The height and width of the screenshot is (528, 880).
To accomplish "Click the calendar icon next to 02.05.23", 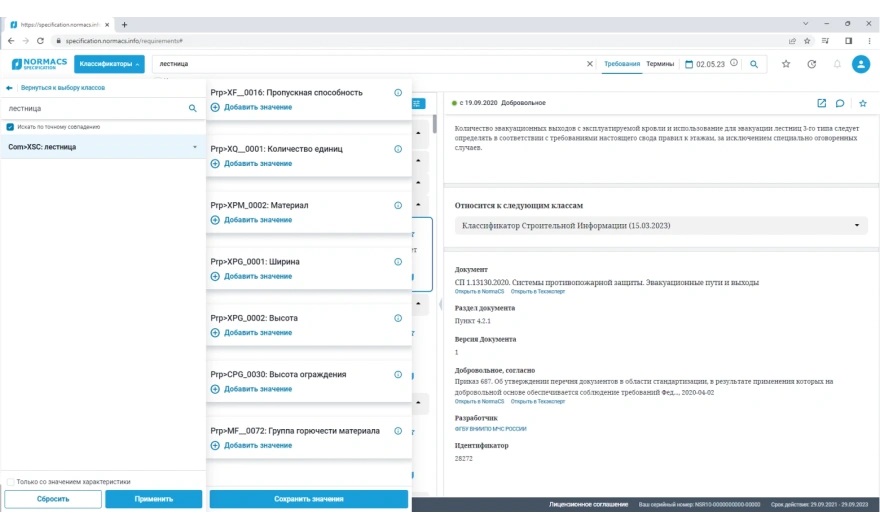I will coord(689,64).
